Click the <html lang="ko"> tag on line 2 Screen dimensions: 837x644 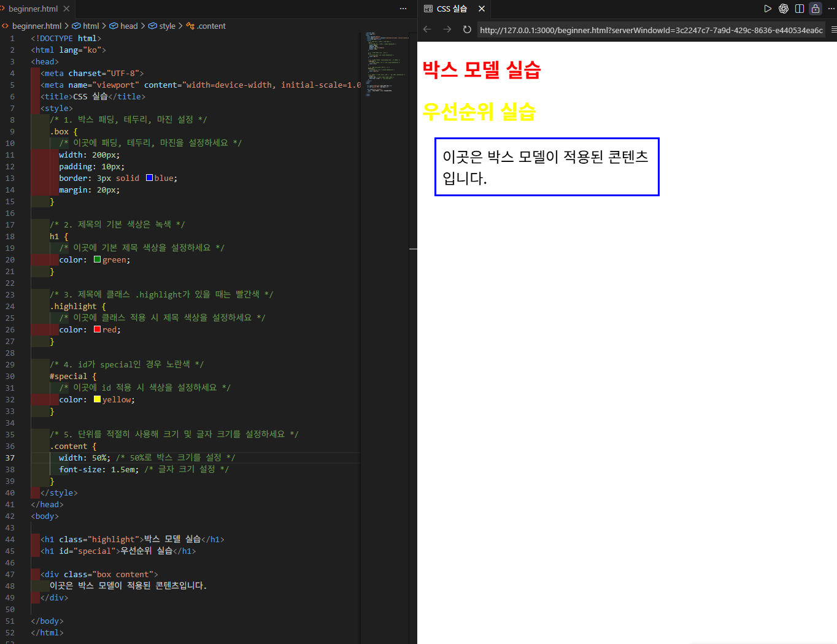69,50
